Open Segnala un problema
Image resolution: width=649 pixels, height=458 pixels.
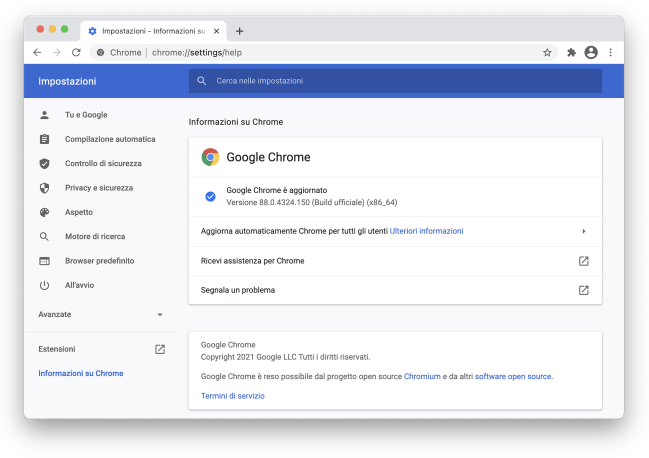(395, 290)
